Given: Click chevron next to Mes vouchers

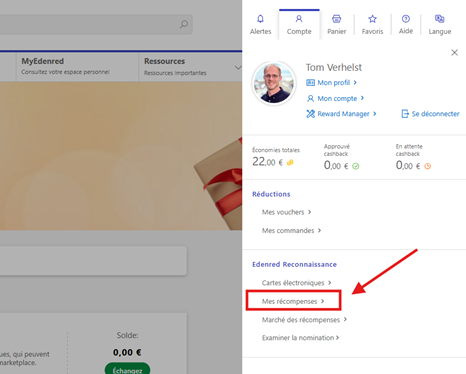Looking at the screenshot, I should tap(310, 212).
